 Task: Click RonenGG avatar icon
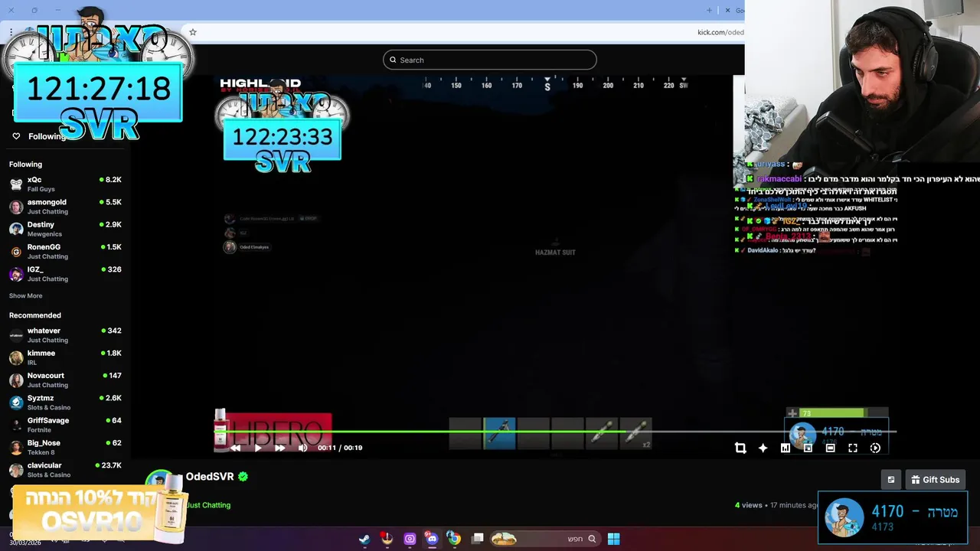(16, 252)
